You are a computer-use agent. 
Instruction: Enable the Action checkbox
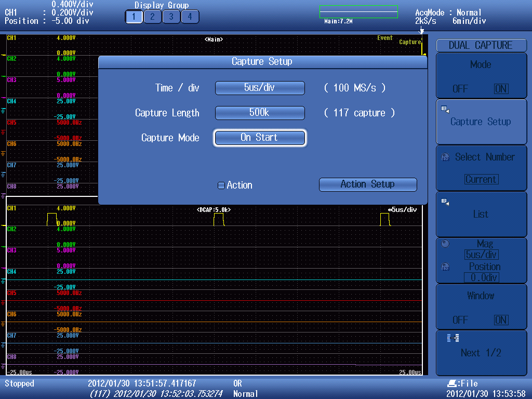click(x=221, y=185)
